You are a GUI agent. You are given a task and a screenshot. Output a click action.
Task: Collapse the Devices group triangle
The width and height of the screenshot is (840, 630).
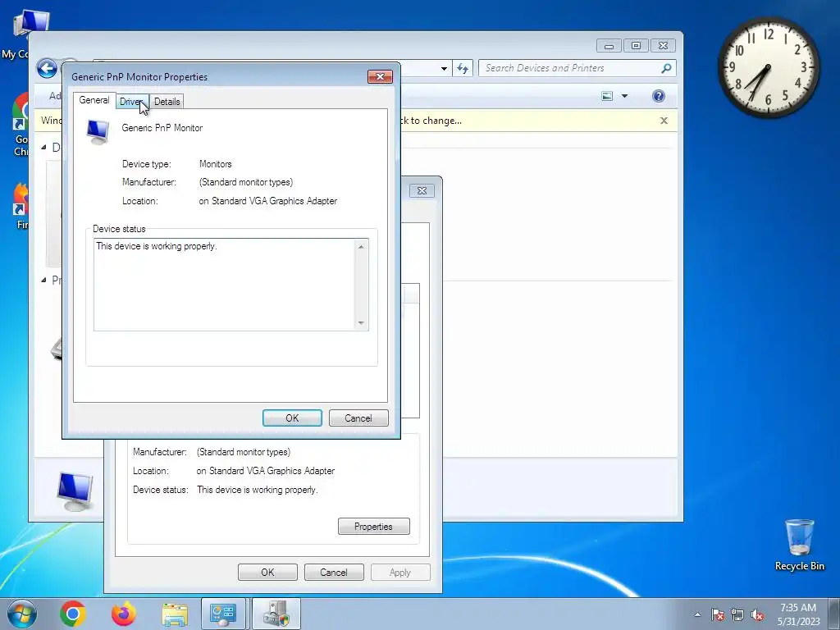44,148
